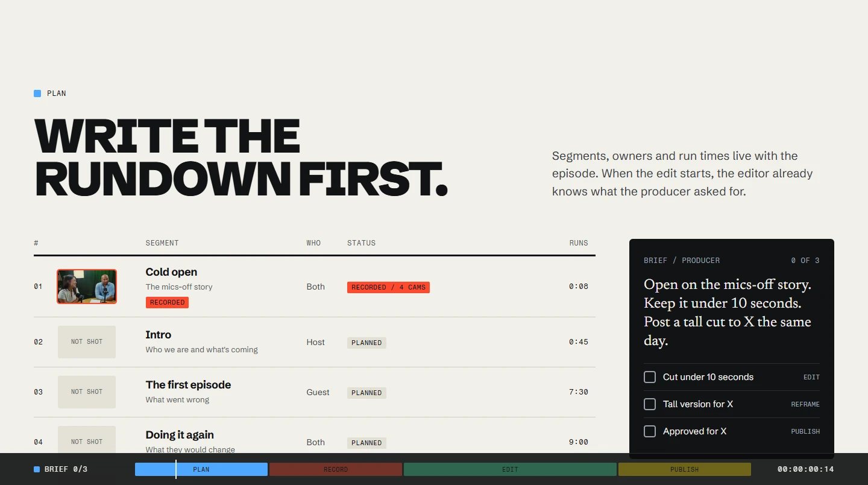Screen dimensions: 868x485
Task: Click the white playhead marker on the timeline
Action: tap(176, 469)
